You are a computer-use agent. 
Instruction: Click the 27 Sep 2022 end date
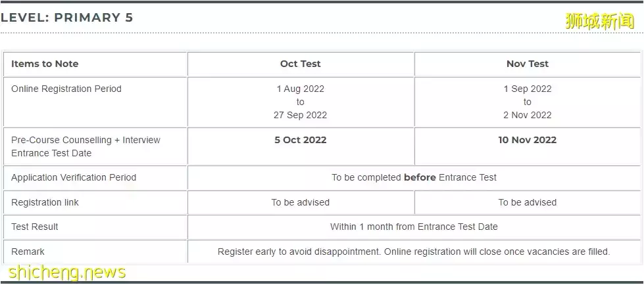(x=300, y=115)
